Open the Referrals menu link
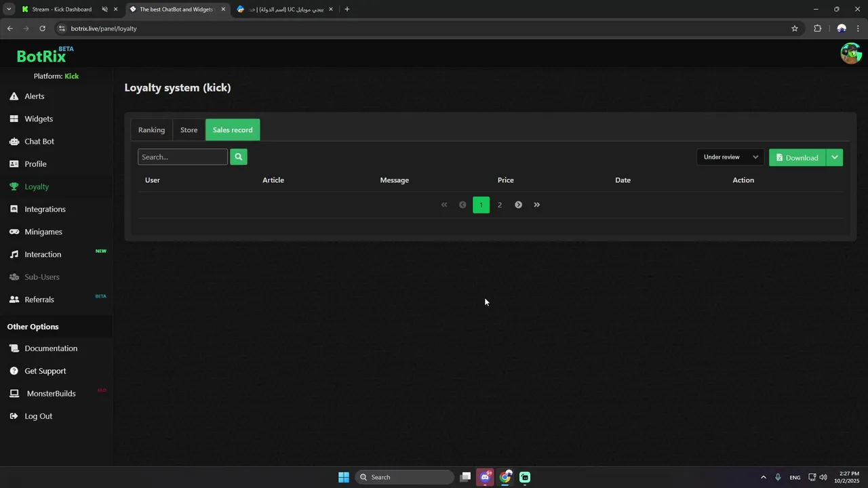868x488 pixels. [x=39, y=300]
